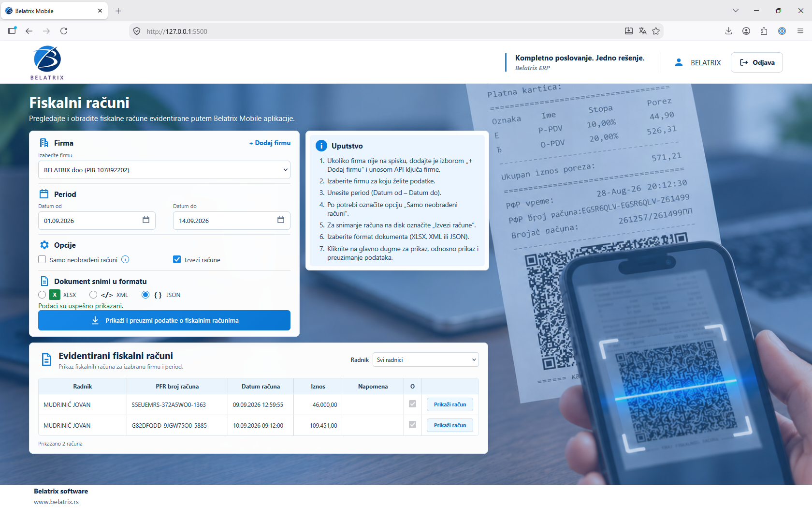Uncheck the Izvezi račune checkbox
Image resolution: width=812 pixels, height=508 pixels.
[177, 260]
